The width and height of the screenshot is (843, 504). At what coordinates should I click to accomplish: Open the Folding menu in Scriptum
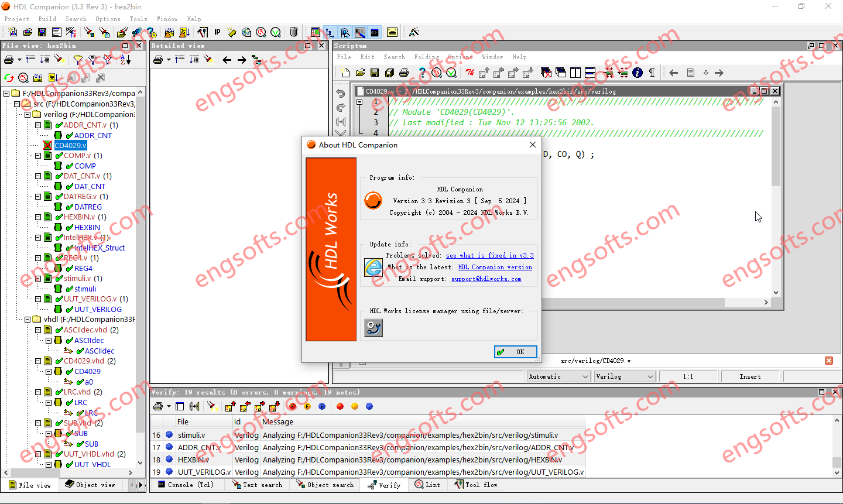pyautogui.click(x=426, y=57)
